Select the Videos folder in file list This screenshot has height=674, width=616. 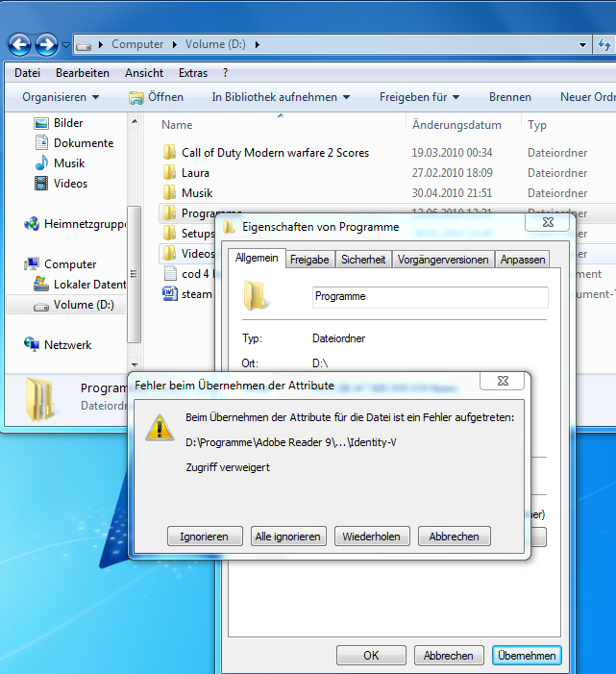click(187, 254)
